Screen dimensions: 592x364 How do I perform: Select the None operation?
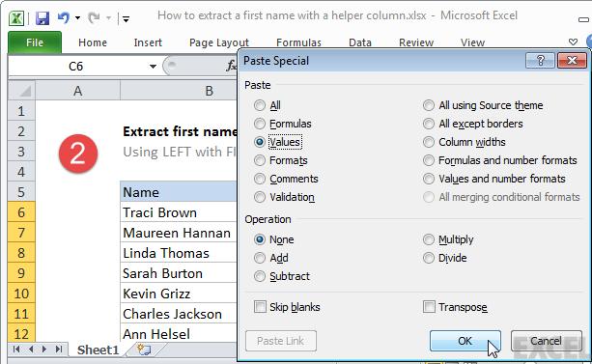260,239
